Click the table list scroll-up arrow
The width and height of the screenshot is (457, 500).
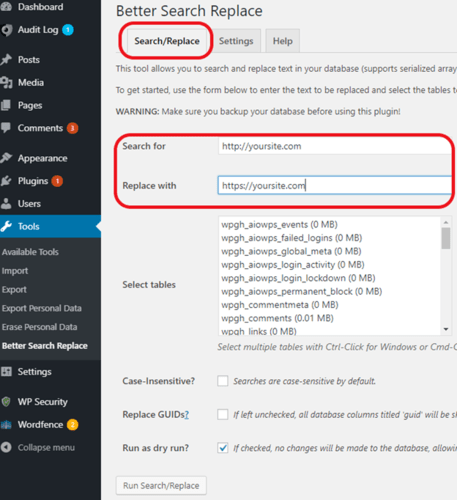[x=446, y=222]
